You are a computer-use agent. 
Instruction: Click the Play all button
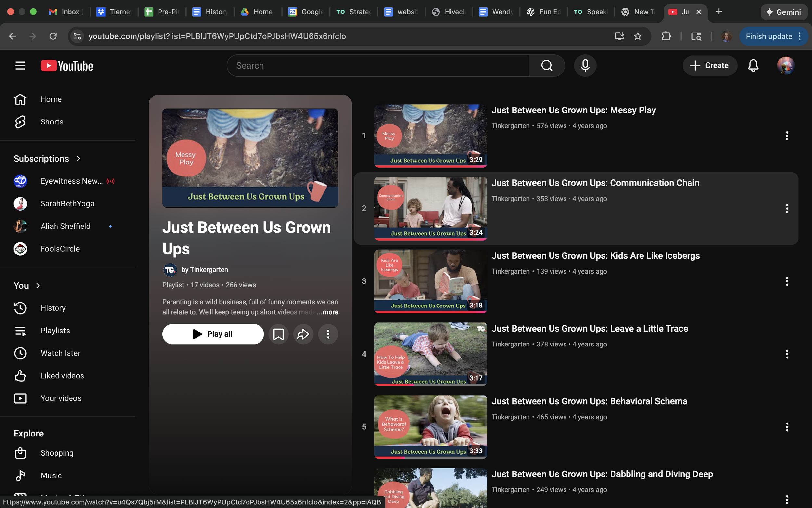(x=213, y=334)
